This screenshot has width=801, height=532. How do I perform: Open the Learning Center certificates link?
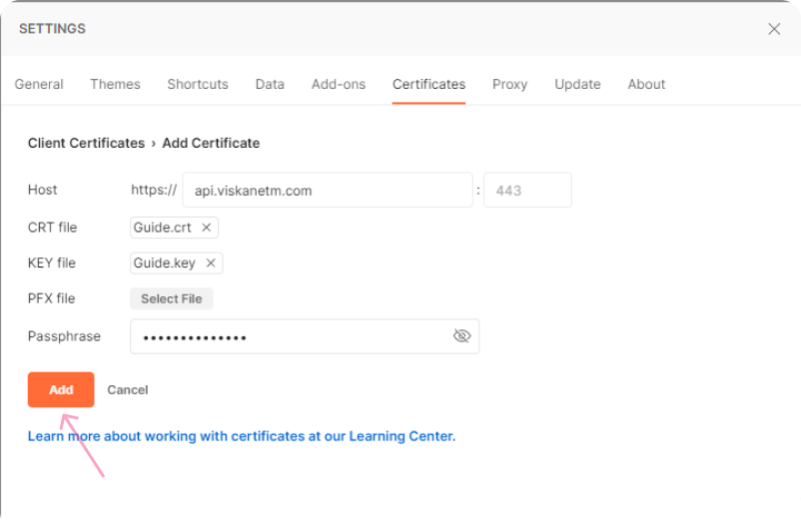point(242,436)
